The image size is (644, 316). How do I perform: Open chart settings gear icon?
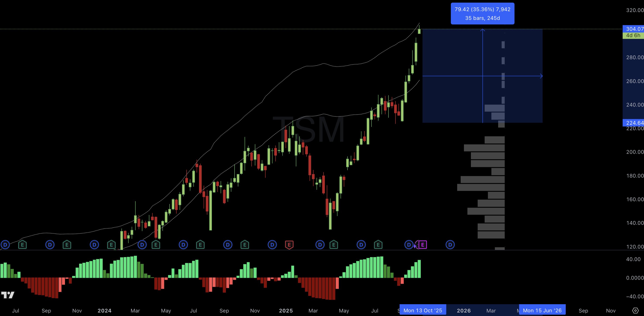635,311
